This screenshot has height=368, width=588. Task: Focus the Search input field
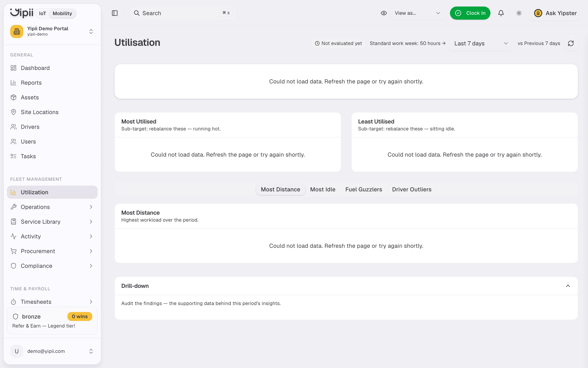click(x=183, y=13)
